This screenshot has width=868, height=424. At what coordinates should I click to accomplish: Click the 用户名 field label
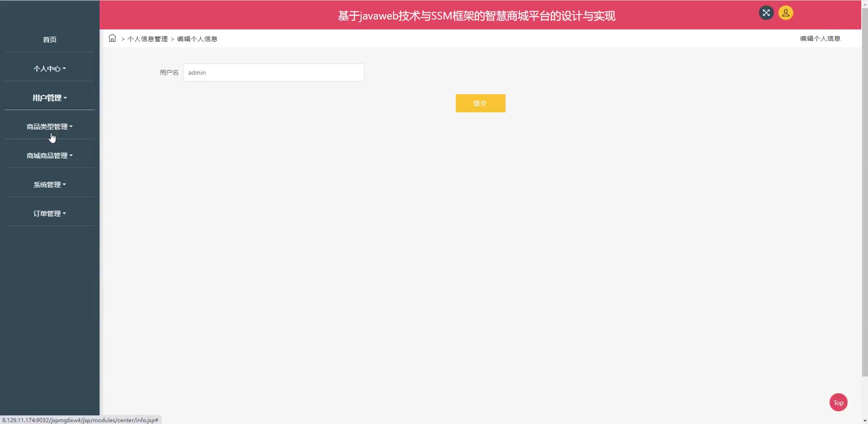169,72
